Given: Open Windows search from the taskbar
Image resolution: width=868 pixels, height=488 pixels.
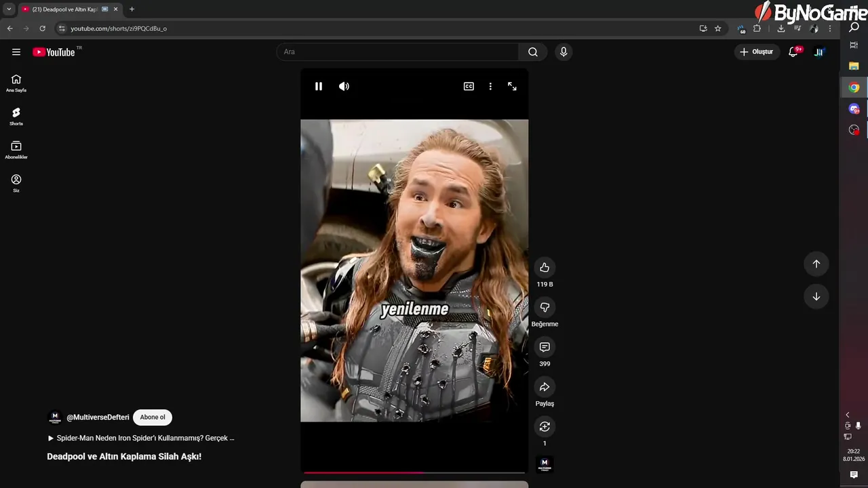Looking at the screenshot, I should click(x=854, y=27).
